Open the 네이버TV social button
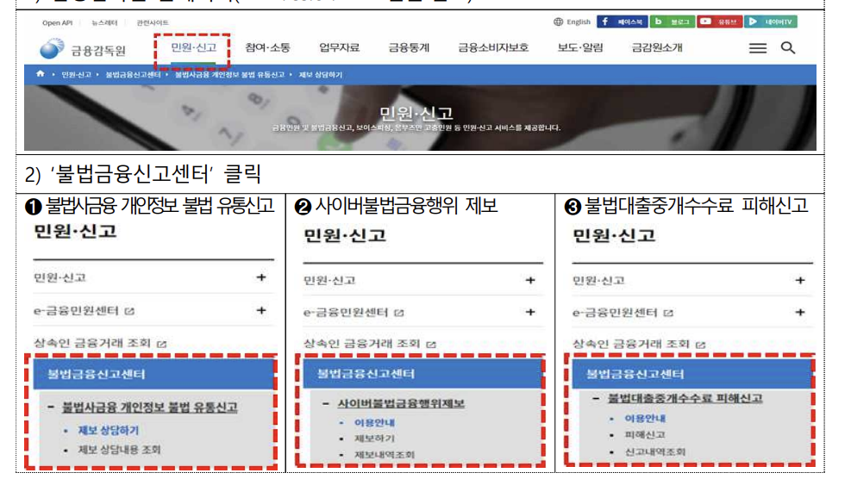Screen dimensions: 851x504 (x=770, y=22)
